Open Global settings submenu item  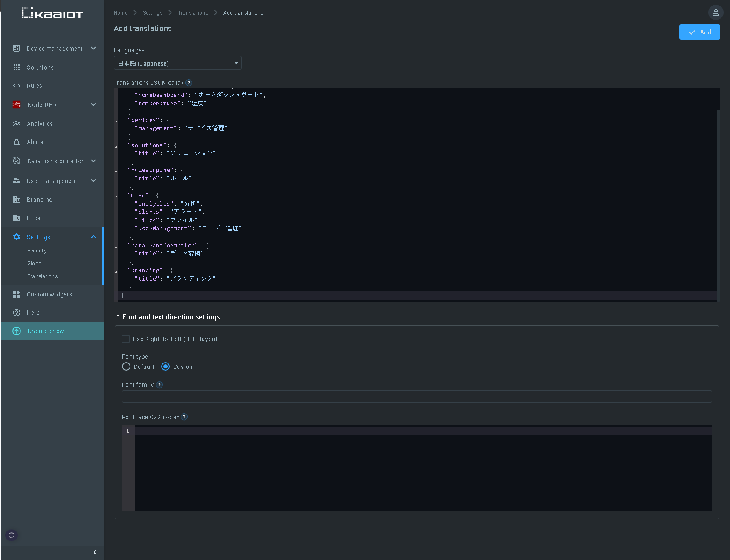pyautogui.click(x=35, y=264)
